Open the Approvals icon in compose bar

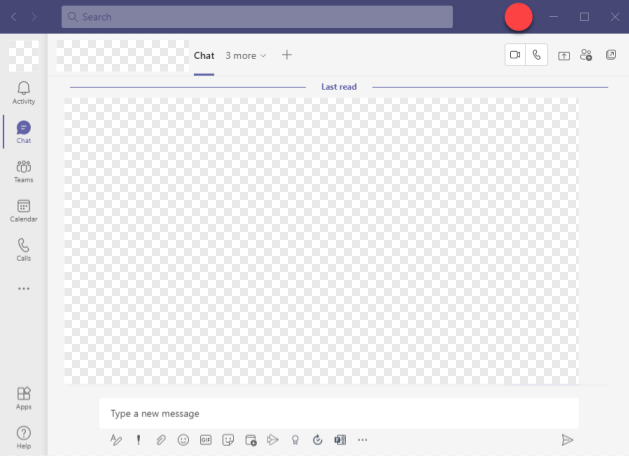pyautogui.click(x=317, y=440)
